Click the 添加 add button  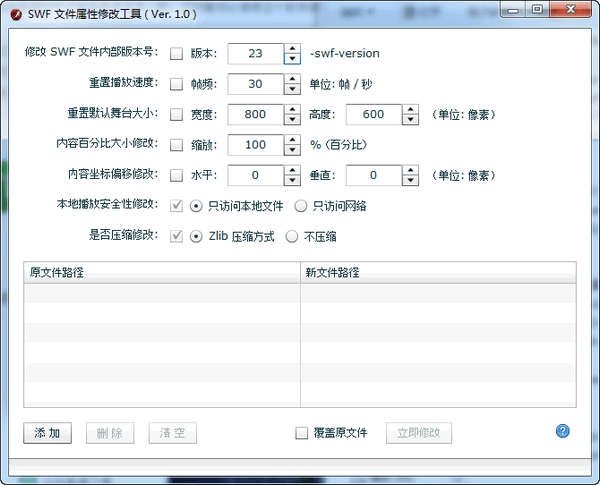click(47, 433)
